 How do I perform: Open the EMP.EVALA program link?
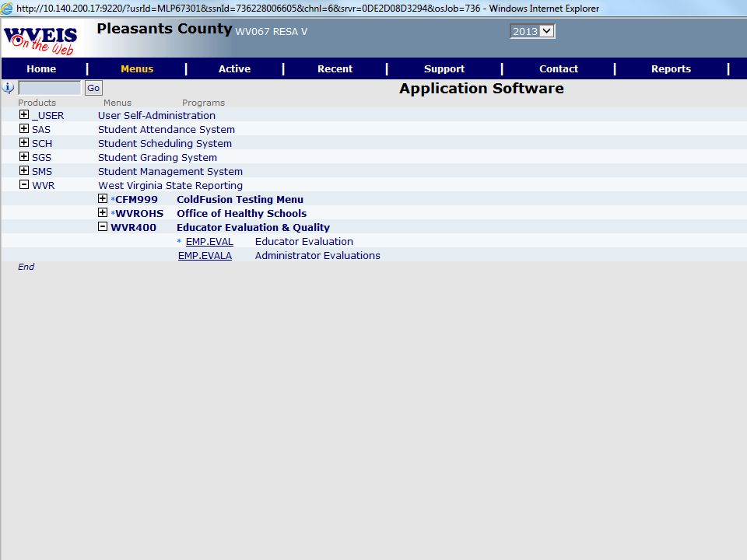(205, 255)
